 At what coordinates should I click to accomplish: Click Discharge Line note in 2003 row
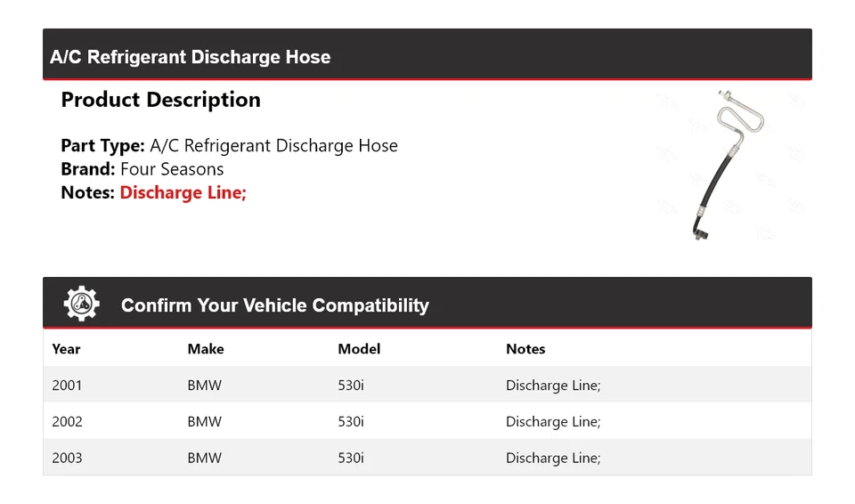(x=553, y=458)
